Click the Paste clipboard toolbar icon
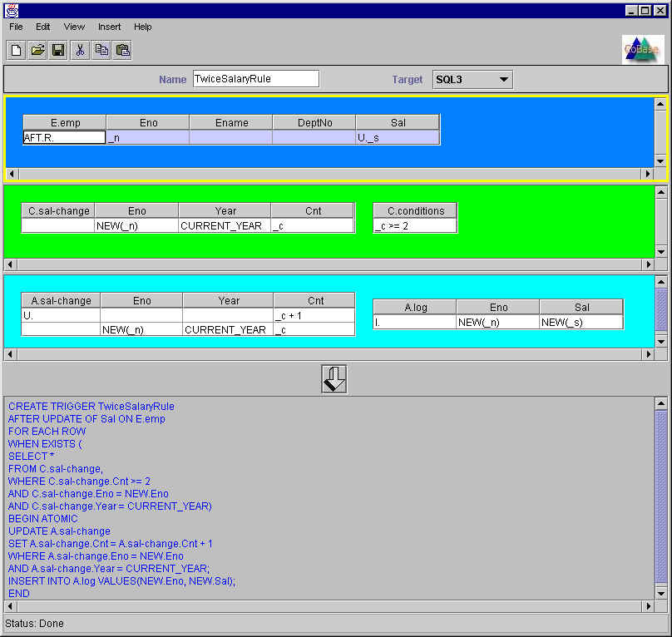 [122, 51]
